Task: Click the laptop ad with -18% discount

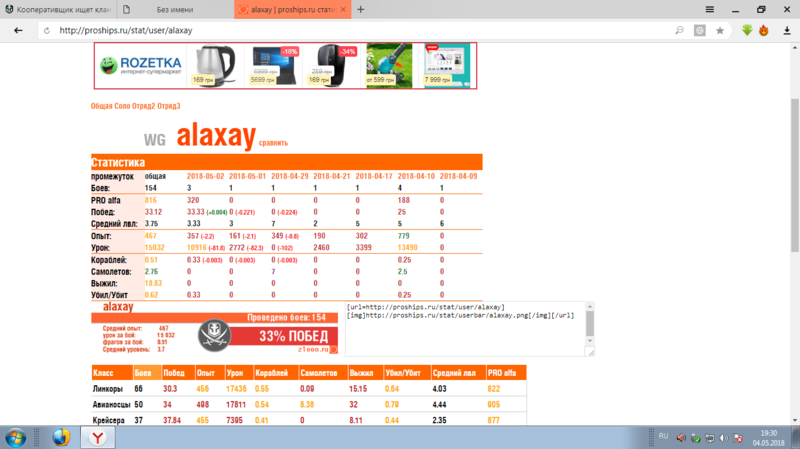Action: tap(274, 66)
